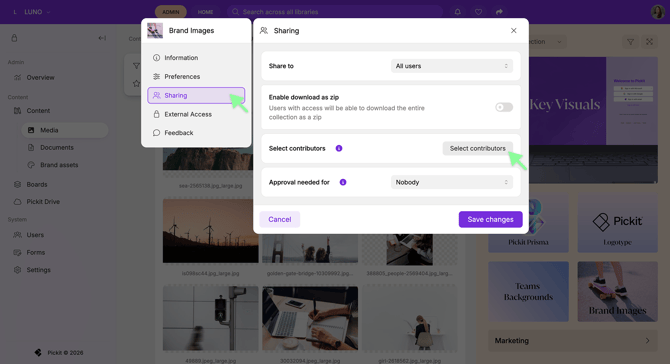The width and height of the screenshot is (670, 364).
Task: Open favorites heart icon in top bar
Action: click(479, 12)
